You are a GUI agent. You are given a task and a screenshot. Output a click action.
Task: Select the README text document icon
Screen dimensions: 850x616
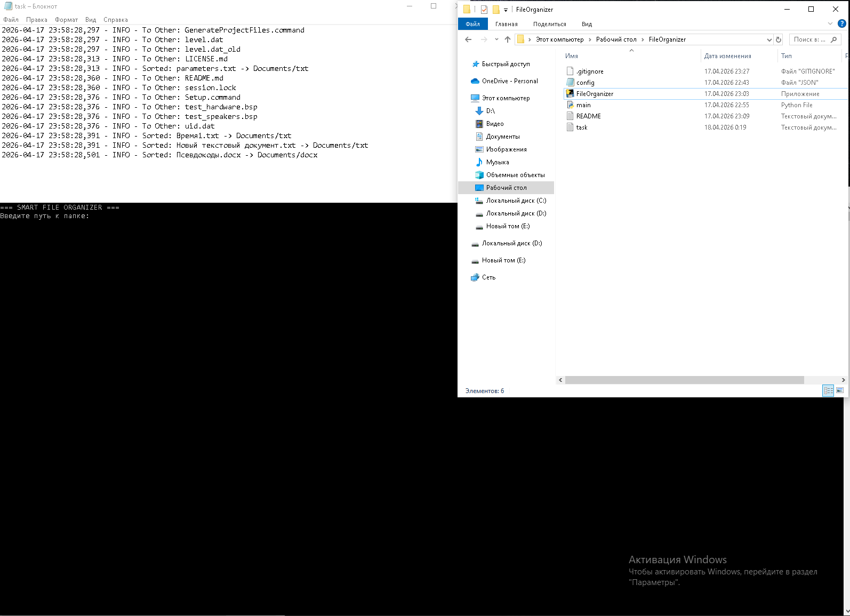pos(570,116)
